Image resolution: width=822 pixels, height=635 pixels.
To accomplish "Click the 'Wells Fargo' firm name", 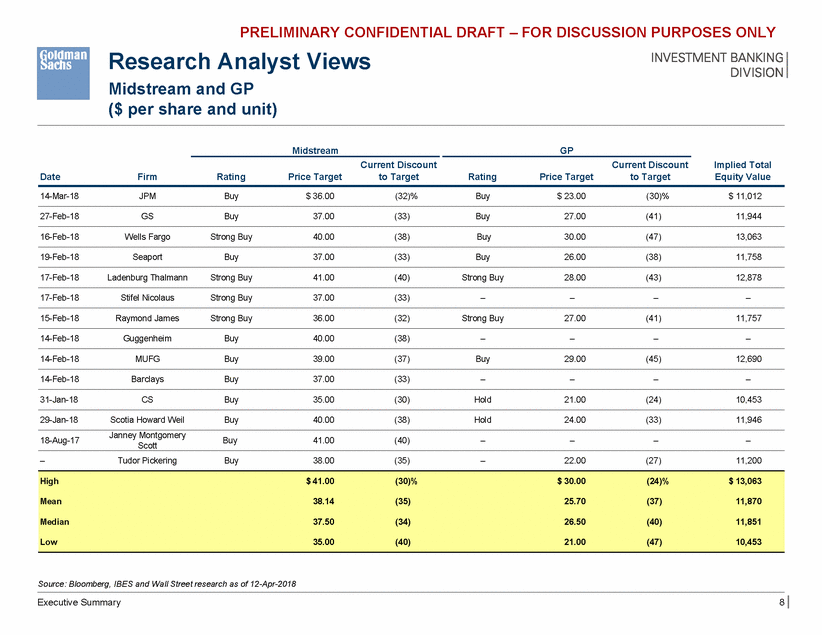I will pos(147,236).
